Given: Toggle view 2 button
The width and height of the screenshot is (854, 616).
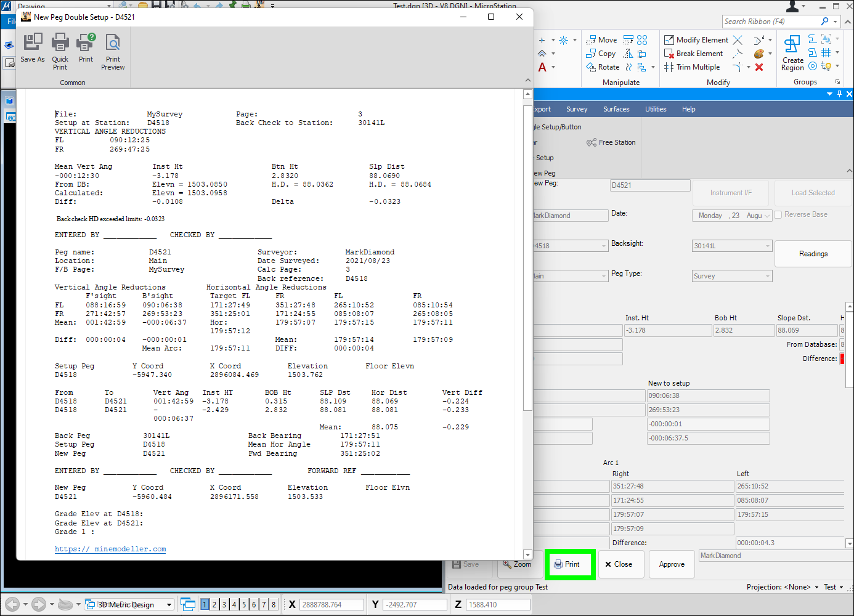Looking at the screenshot, I should pos(214,605).
